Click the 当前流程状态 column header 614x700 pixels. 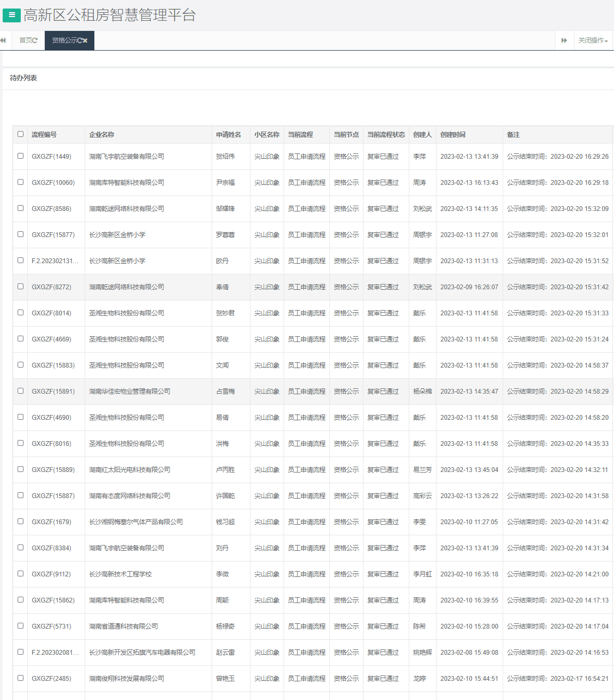pyautogui.click(x=386, y=135)
